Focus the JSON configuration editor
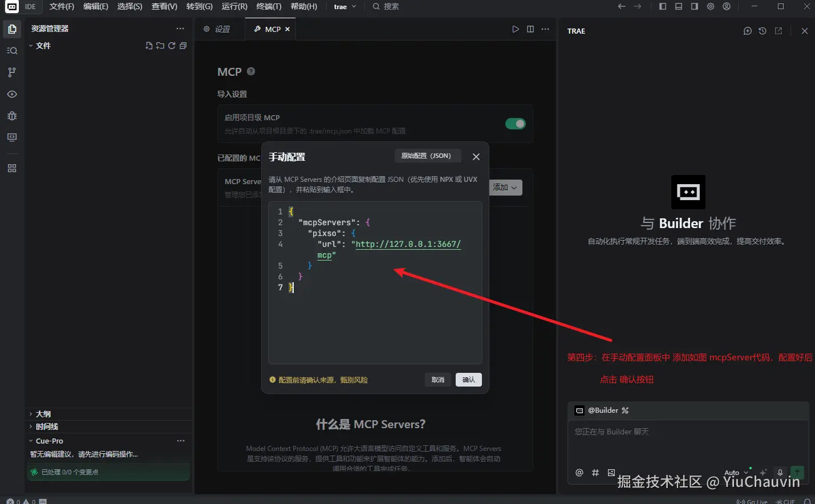 point(375,283)
